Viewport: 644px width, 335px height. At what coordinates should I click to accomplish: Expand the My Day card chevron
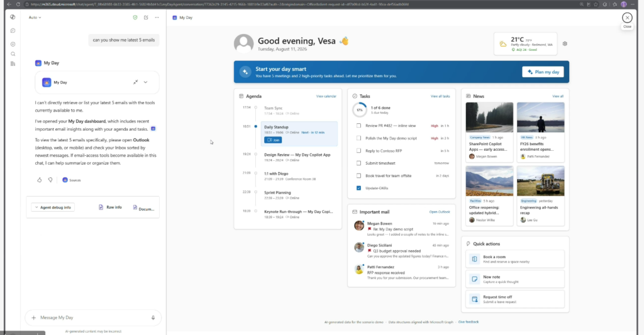coord(145,82)
